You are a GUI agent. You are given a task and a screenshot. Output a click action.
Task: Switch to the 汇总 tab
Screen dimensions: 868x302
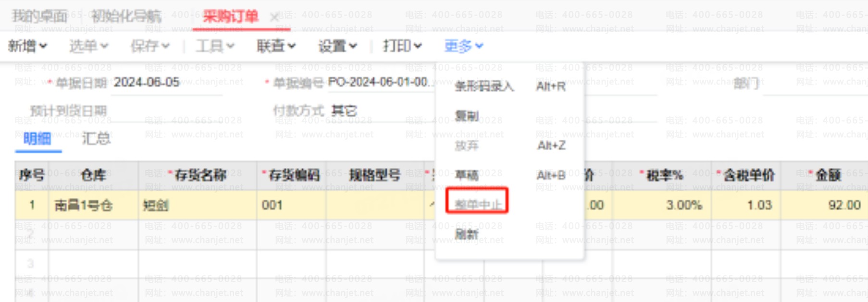tap(96, 139)
